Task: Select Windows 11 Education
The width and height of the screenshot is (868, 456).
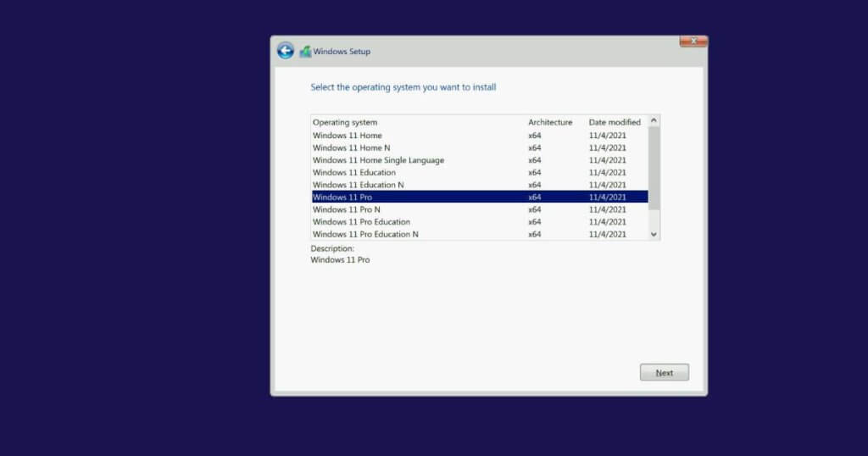Action: pyautogui.click(x=354, y=172)
